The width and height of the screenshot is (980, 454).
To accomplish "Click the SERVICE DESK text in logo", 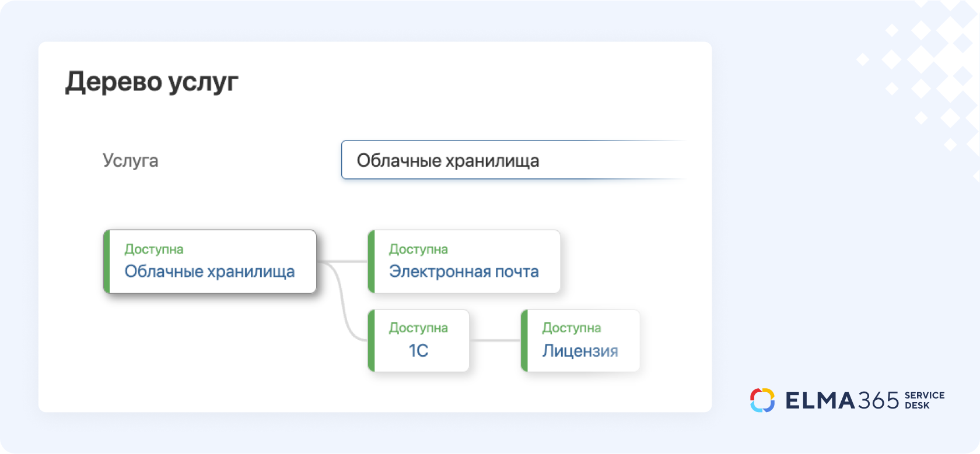I will (924, 400).
